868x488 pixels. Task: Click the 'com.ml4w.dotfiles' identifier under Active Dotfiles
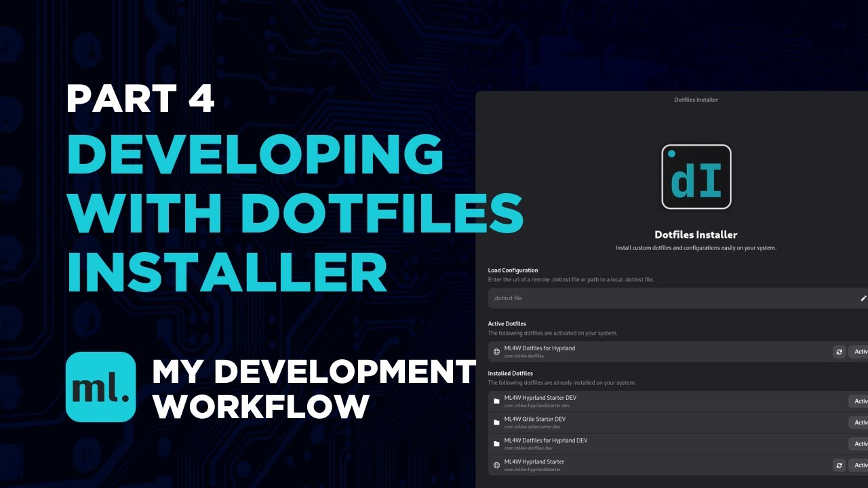coord(524,356)
